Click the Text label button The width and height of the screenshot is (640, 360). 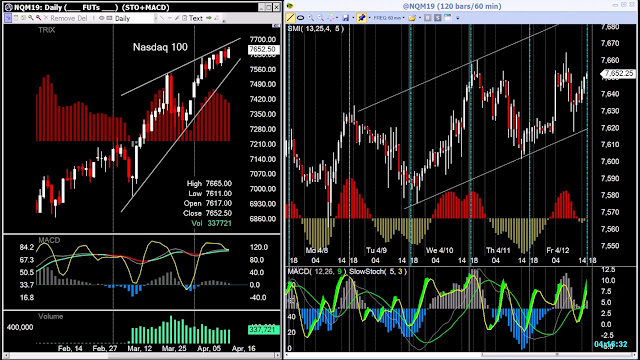tap(196, 18)
